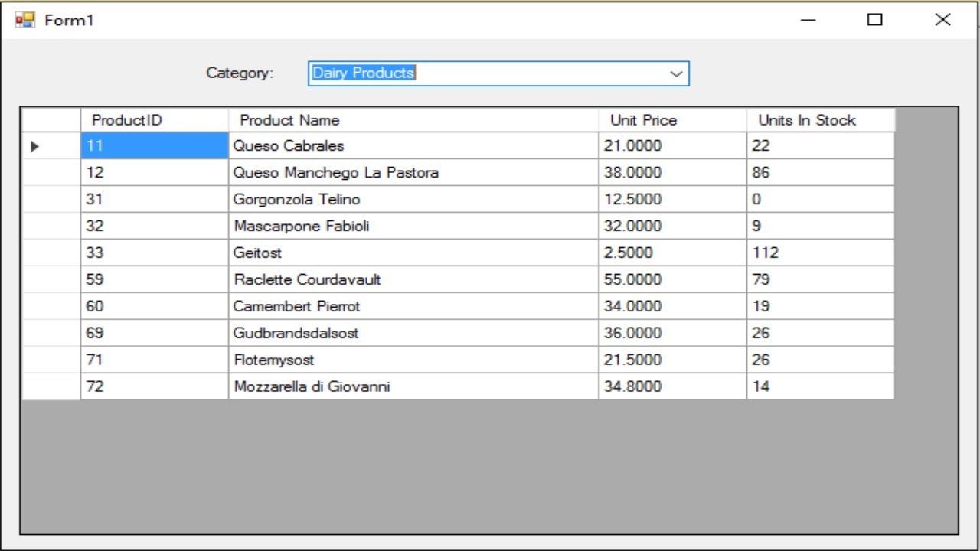Click the Gudbrandsdalsost cell
The height and width of the screenshot is (551, 980).
tap(413, 333)
